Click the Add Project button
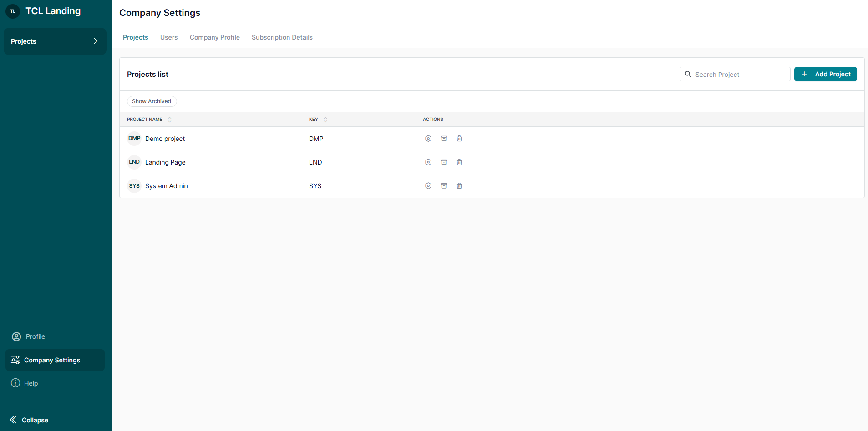The height and width of the screenshot is (431, 868). pyautogui.click(x=826, y=74)
